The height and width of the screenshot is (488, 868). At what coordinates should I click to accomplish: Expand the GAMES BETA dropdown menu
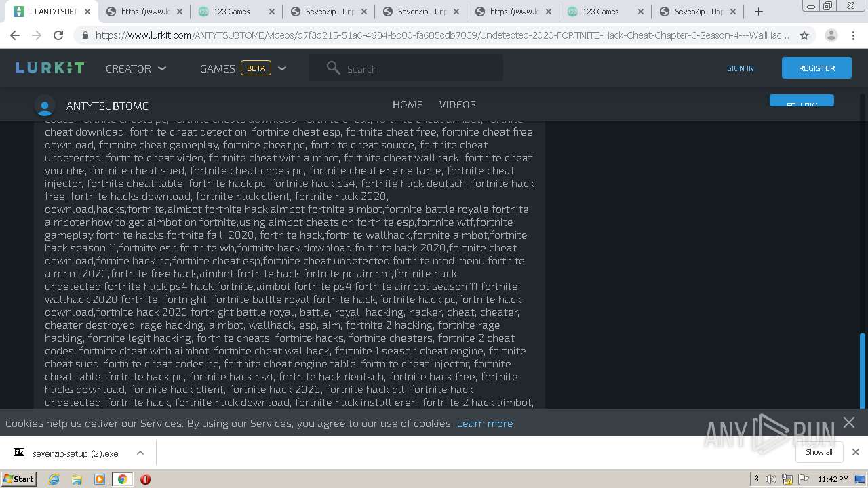(x=243, y=68)
